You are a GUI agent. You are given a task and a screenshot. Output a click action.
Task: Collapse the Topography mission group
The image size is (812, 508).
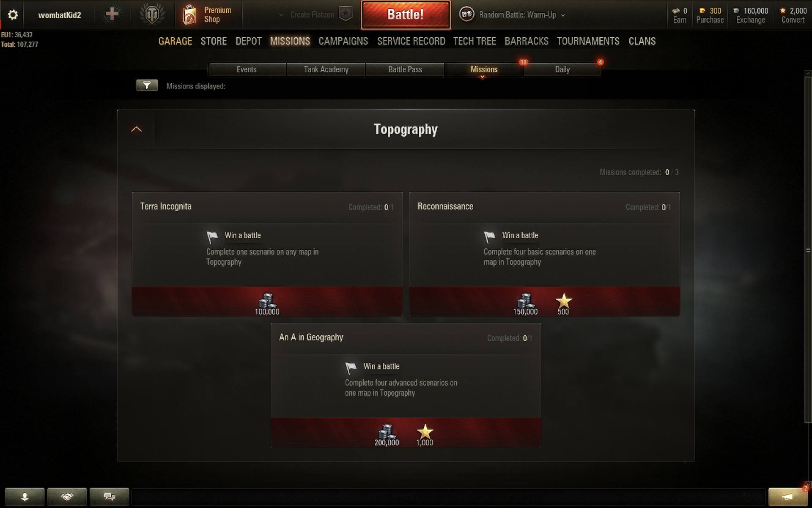[x=136, y=129]
